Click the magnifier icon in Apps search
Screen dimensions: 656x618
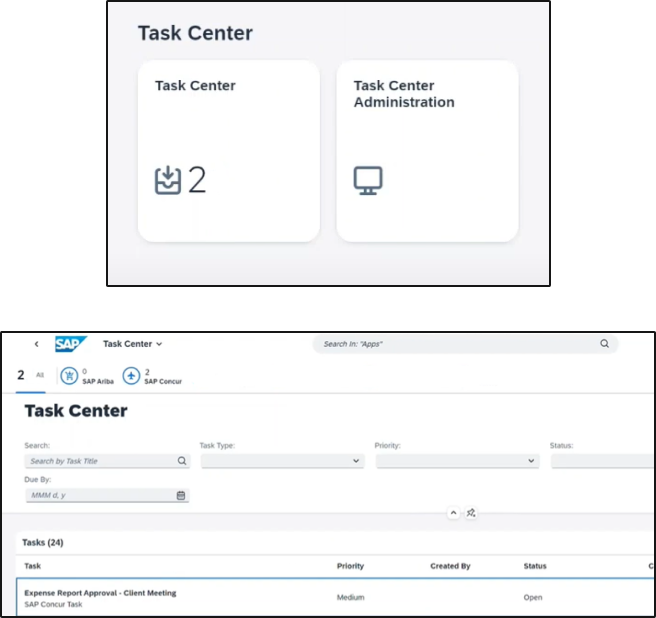tap(605, 344)
